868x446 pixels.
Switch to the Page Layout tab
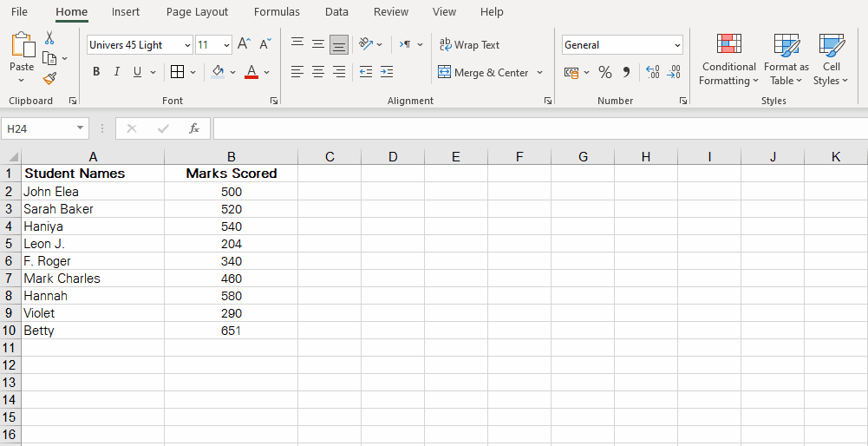(197, 11)
